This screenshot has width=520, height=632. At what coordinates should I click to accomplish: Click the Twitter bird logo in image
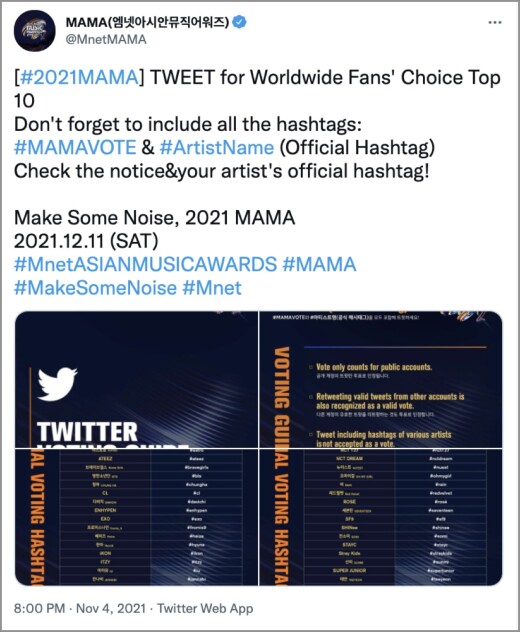[57, 384]
